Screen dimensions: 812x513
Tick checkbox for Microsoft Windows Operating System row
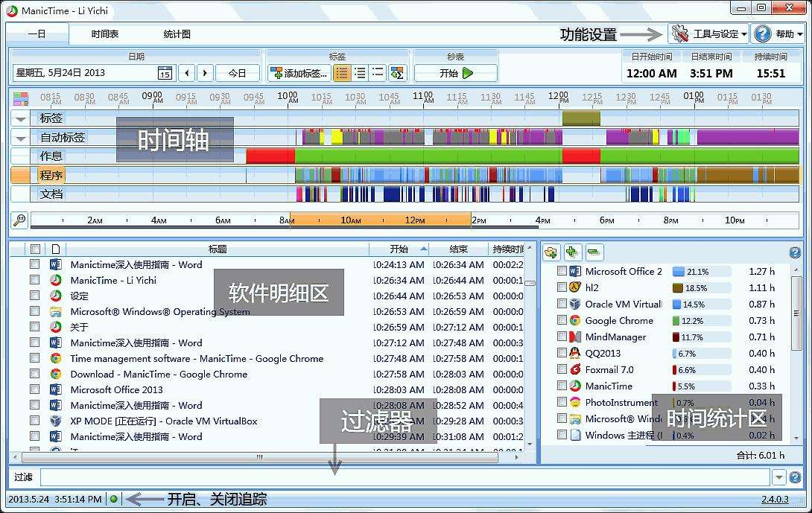point(35,311)
